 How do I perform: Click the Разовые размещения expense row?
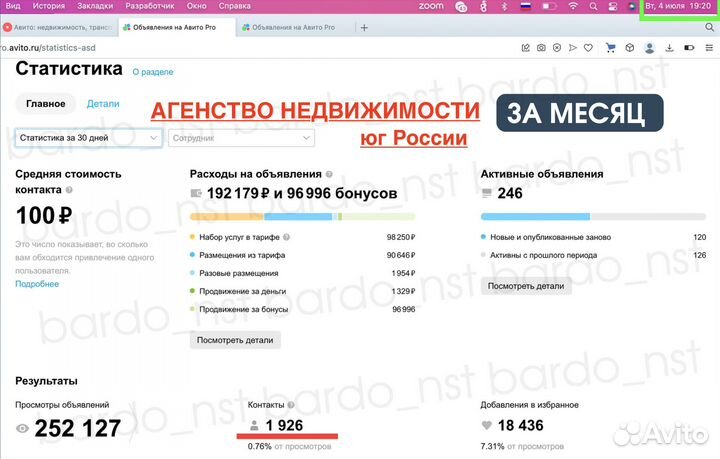(303, 273)
